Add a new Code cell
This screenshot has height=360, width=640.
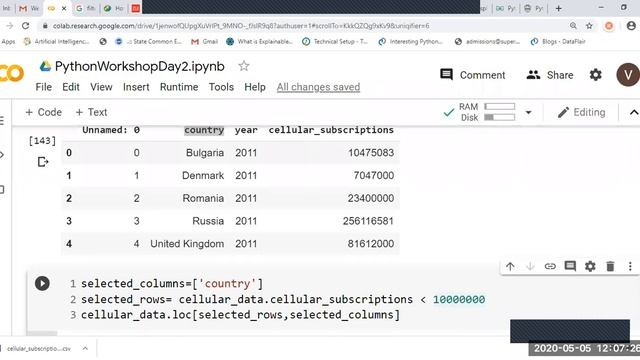click(x=43, y=112)
